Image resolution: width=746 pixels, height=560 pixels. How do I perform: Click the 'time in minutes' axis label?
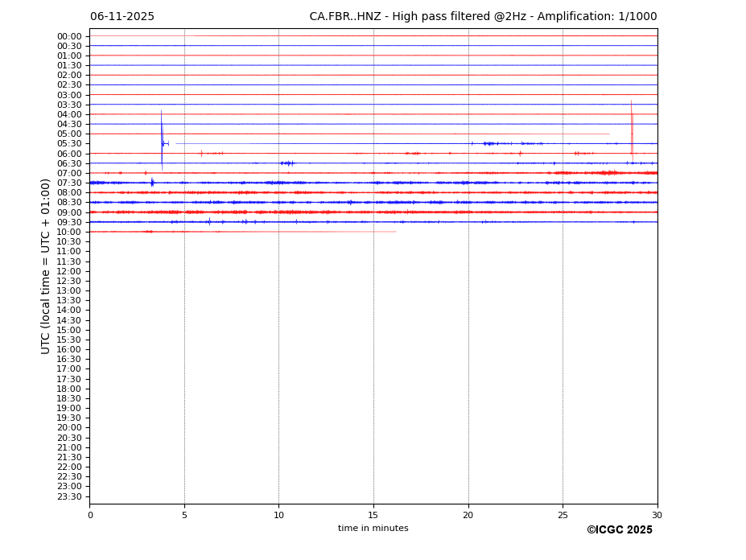[373, 529]
